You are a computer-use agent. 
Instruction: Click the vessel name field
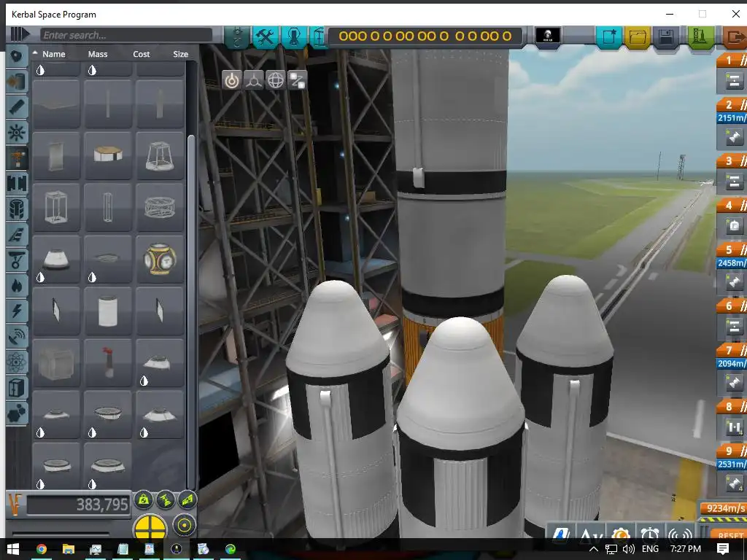tap(425, 36)
